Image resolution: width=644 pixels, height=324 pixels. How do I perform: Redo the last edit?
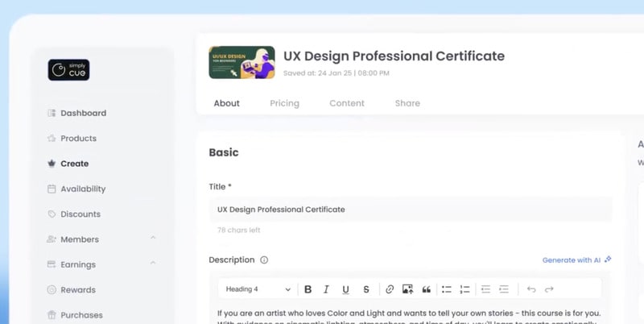pyautogui.click(x=549, y=289)
